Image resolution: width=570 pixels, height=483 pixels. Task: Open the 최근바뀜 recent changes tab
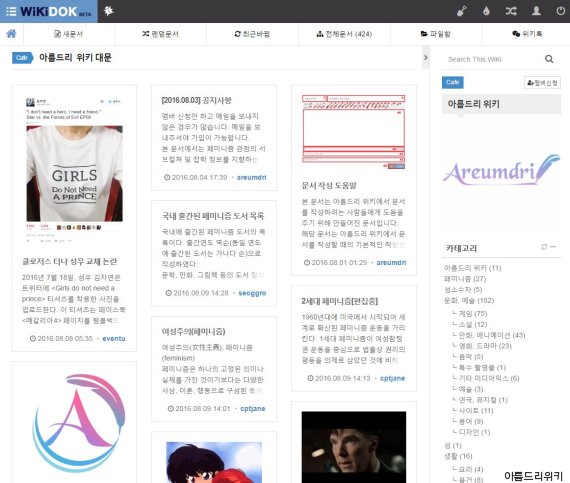click(x=252, y=34)
